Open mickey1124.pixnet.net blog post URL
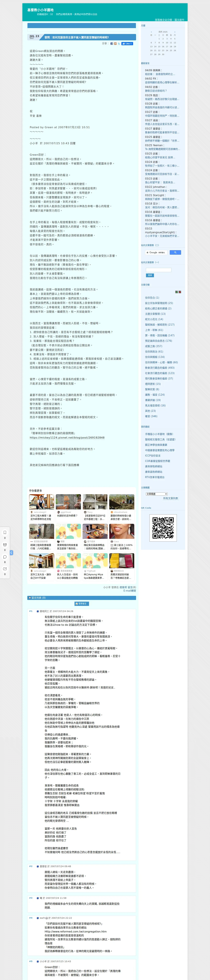 coord(67,438)
